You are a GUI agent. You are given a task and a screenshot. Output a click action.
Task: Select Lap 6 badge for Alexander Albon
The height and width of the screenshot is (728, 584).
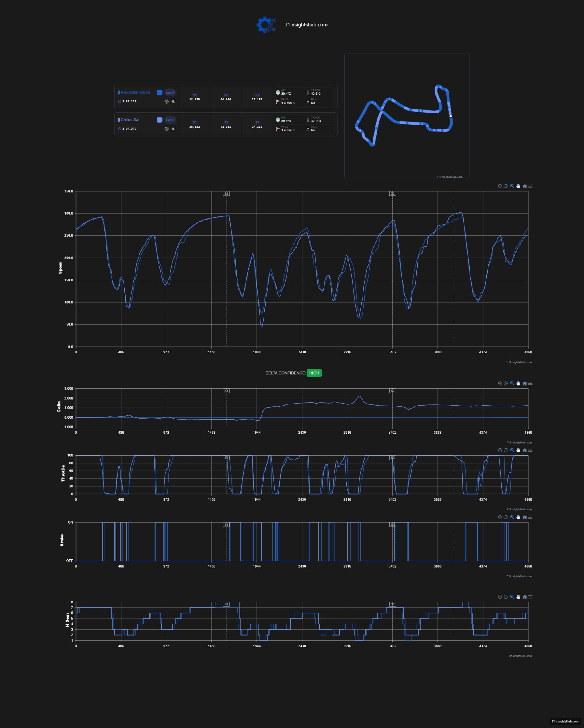tap(170, 92)
